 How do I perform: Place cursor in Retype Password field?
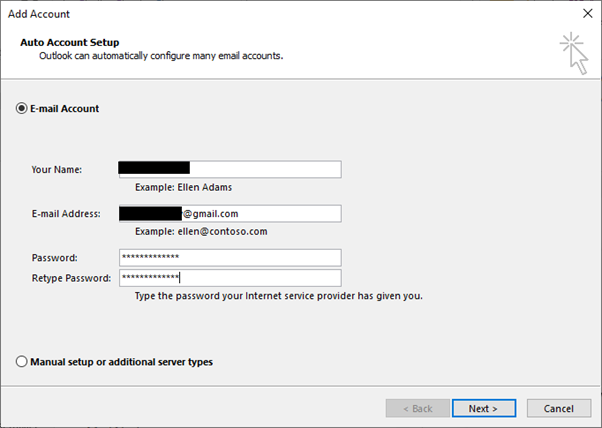264,277
